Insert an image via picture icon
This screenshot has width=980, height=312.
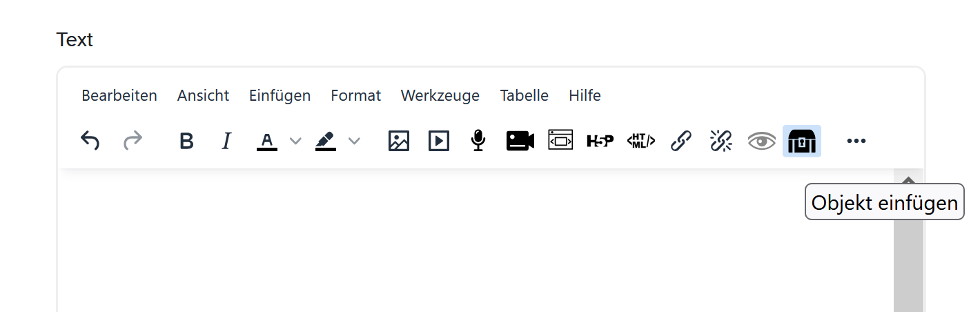pos(399,141)
